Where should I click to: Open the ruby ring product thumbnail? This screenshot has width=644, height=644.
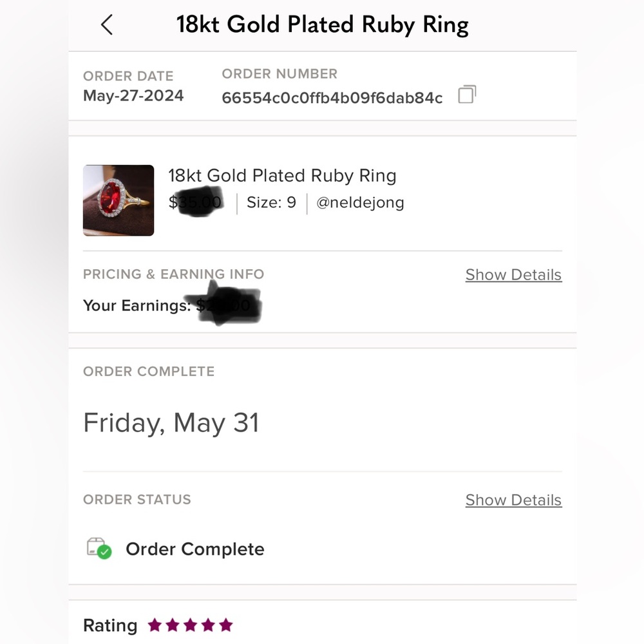pyautogui.click(x=118, y=200)
